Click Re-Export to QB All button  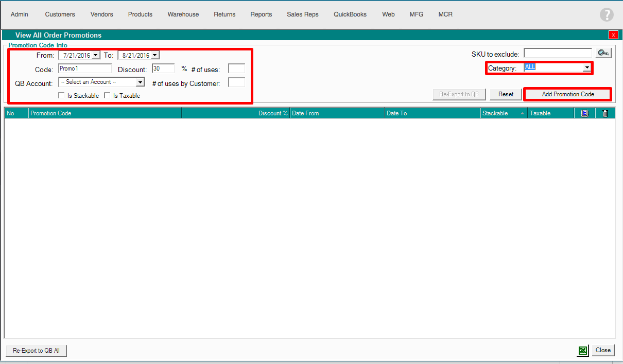pos(37,351)
